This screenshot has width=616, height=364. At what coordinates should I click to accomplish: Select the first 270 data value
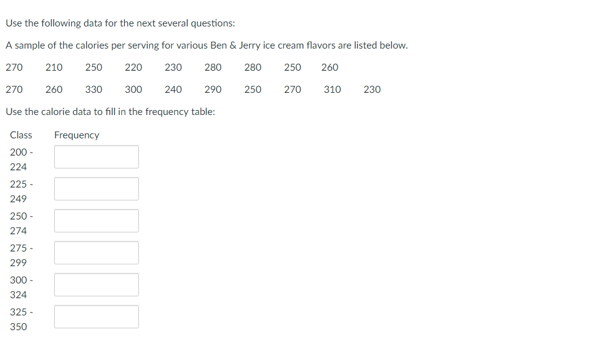pyautogui.click(x=14, y=67)
